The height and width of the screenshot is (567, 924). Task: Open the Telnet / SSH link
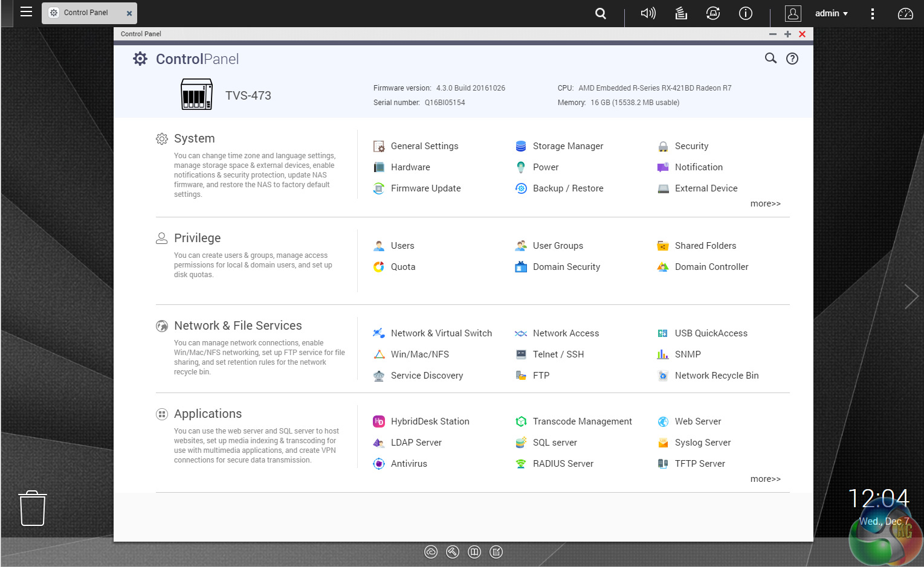tap(558, 354)
